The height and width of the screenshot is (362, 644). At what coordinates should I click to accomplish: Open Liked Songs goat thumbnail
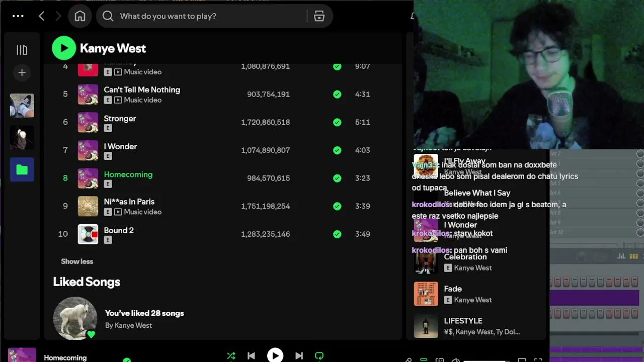point(75,318)
